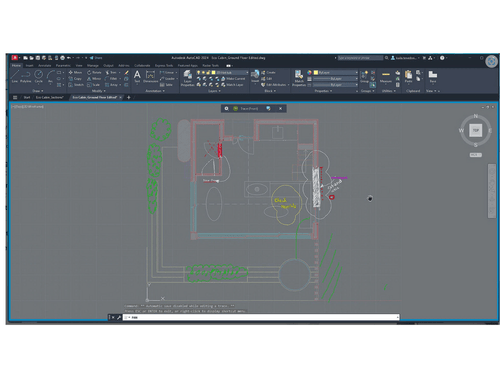Click the Share button

click(96, 58)
